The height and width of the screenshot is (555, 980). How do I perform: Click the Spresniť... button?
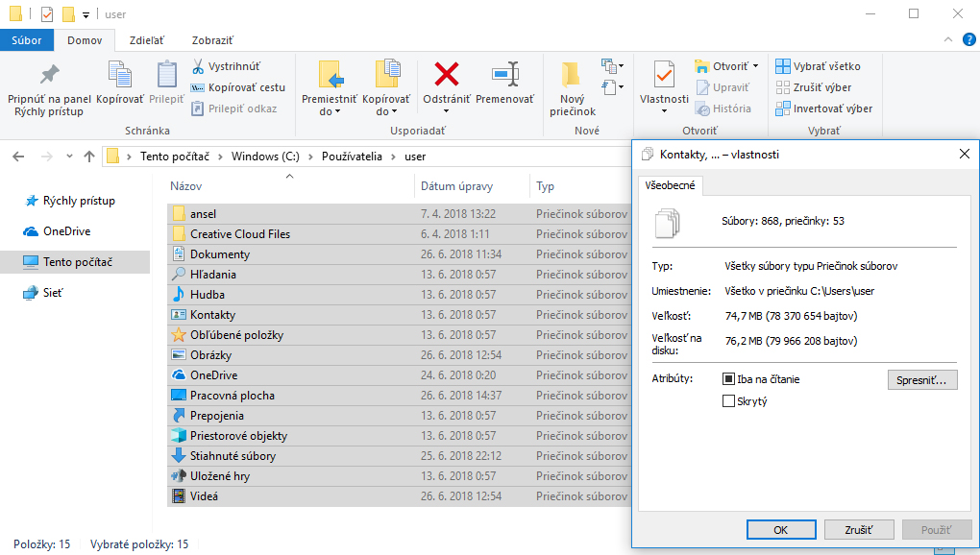click(921, 380)
